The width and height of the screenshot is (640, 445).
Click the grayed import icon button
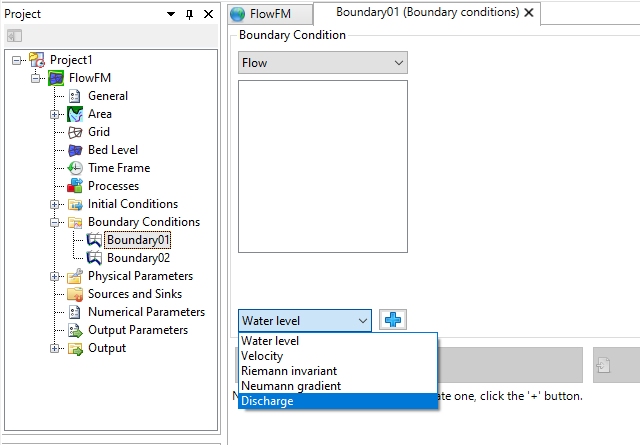(603, 365)
